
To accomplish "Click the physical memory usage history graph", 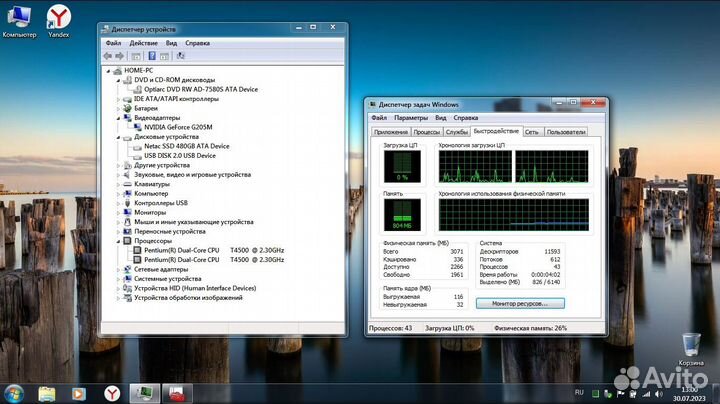I will (x=513, y=215).
